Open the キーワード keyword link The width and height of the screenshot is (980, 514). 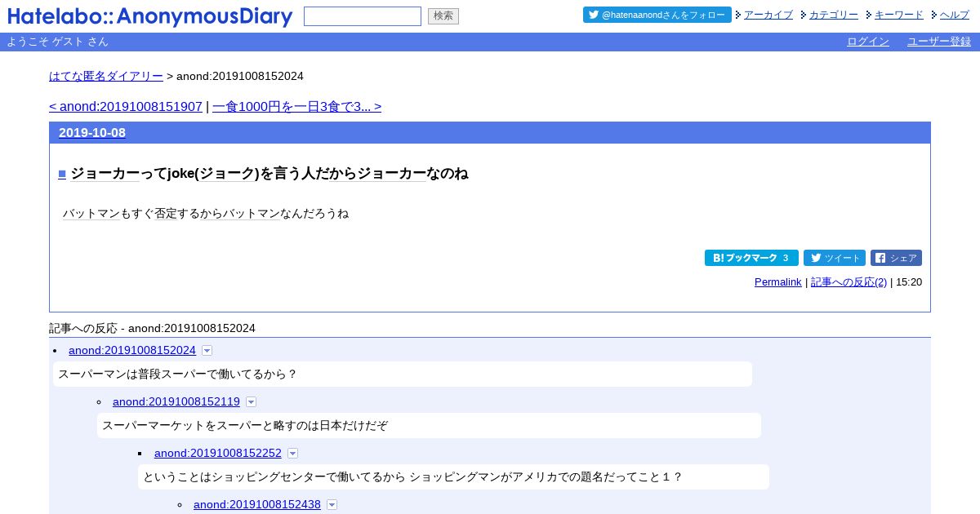(x=899, y=15)
